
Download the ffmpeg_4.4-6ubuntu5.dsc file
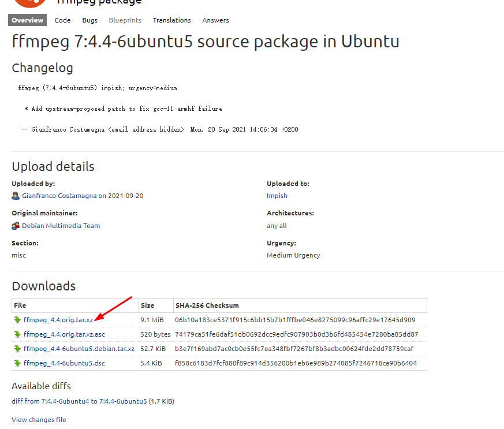click(65, 363)
